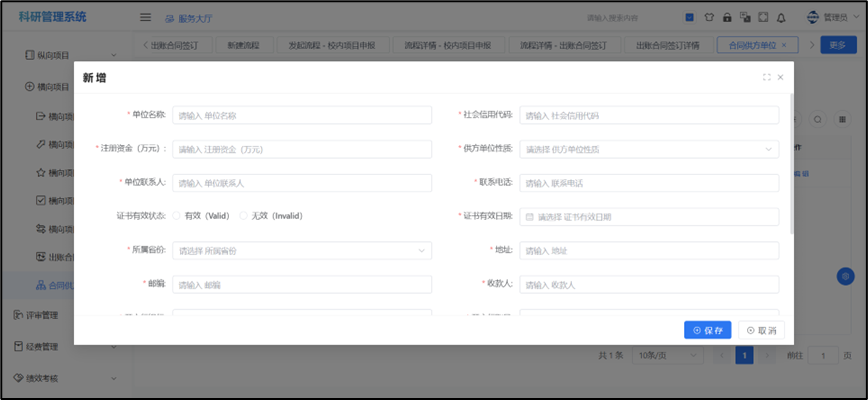This screenshot has height=400, width=868.
Task: Click the blue checkbox icon in header
Action: click(690, 17)
